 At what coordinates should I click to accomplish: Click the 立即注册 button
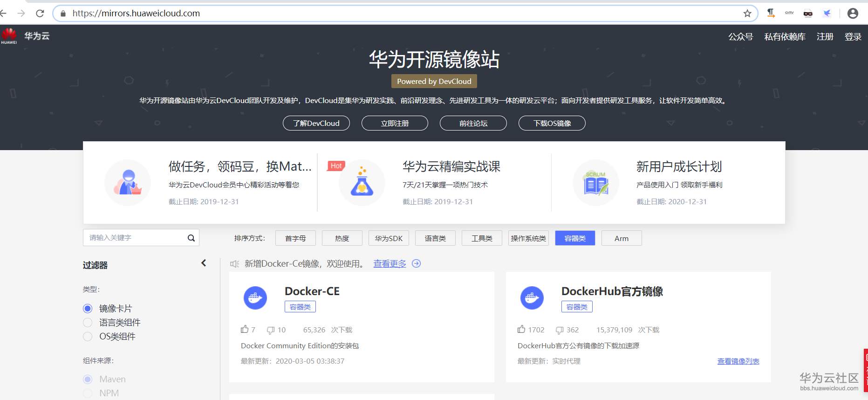395,123
